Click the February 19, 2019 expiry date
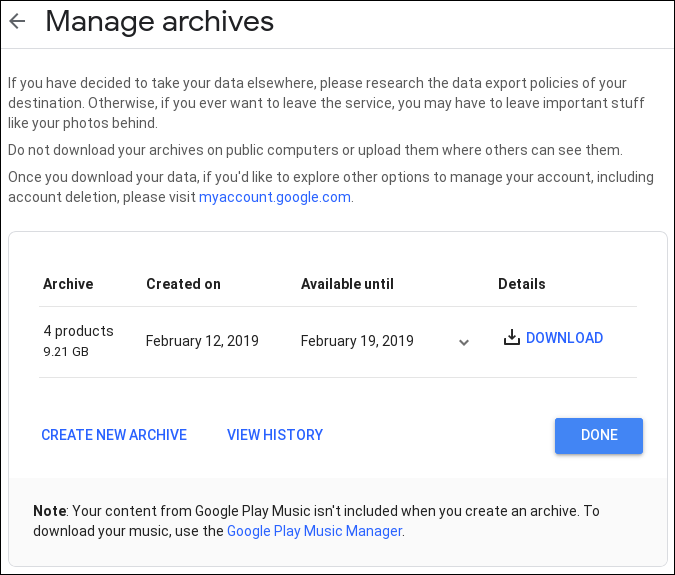This screenshot has height=575, width=675. tap(357, 341)
